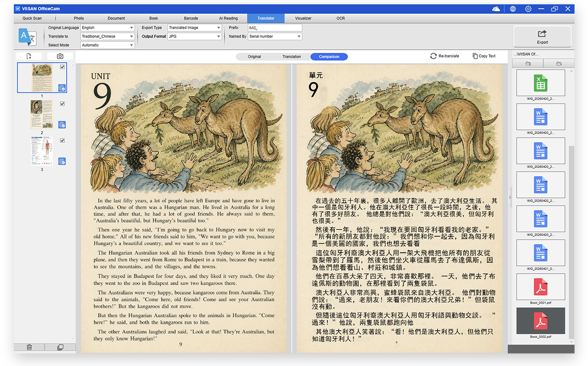Click the translated badge on page 3 thumbnail
The height and width of the screenshot is (366, 588).
tap(62, 161)
